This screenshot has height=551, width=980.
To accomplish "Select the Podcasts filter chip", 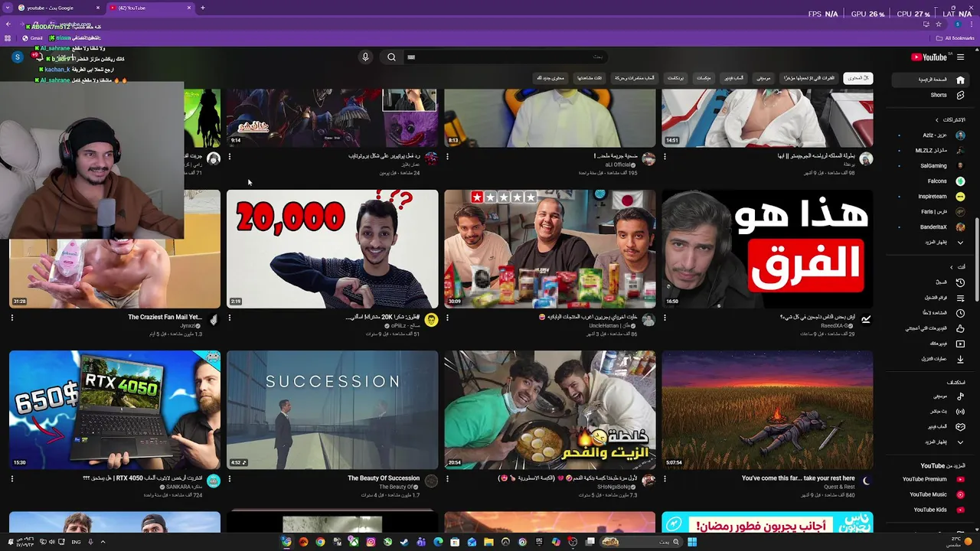I will click(675, 78).
